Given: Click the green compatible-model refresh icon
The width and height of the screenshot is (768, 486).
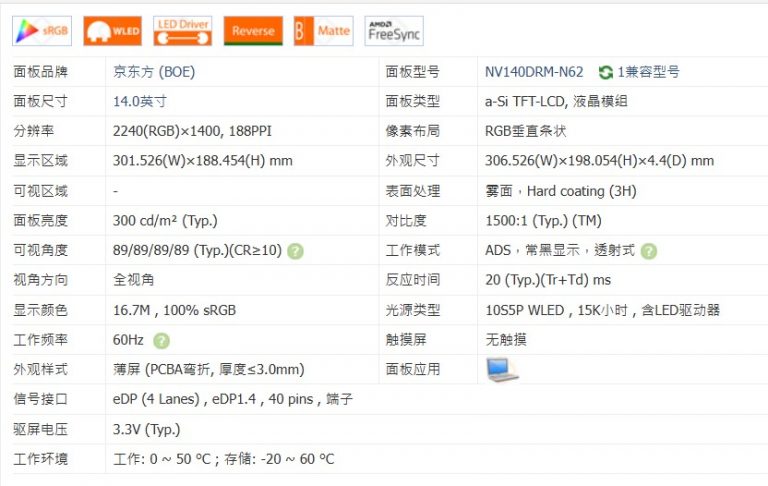Looking at the screenshot, I should 605,72.
